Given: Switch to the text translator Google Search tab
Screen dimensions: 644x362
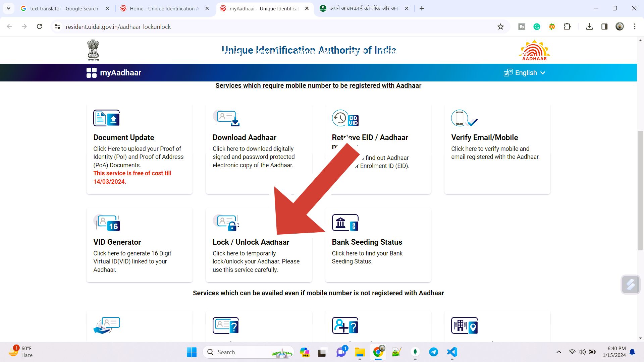Looking at the screenshot, I should tap(64, 8).
